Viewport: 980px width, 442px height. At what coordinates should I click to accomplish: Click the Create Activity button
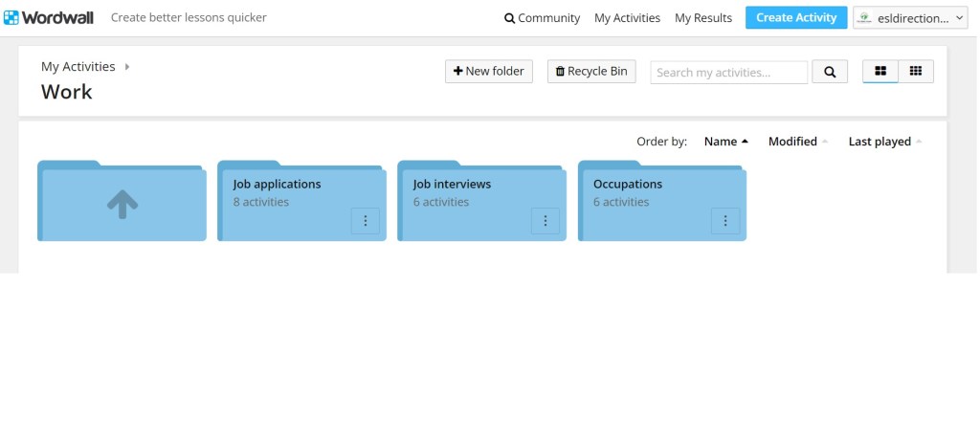(795, 17)
